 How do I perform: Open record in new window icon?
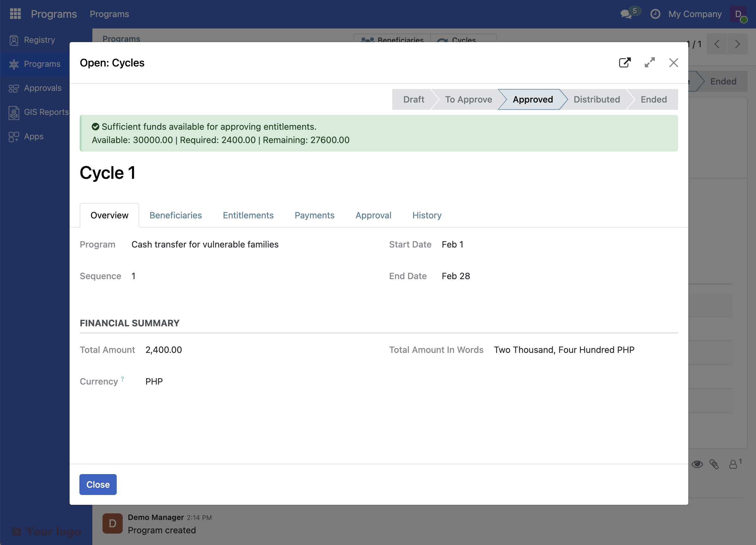[625, 63]
